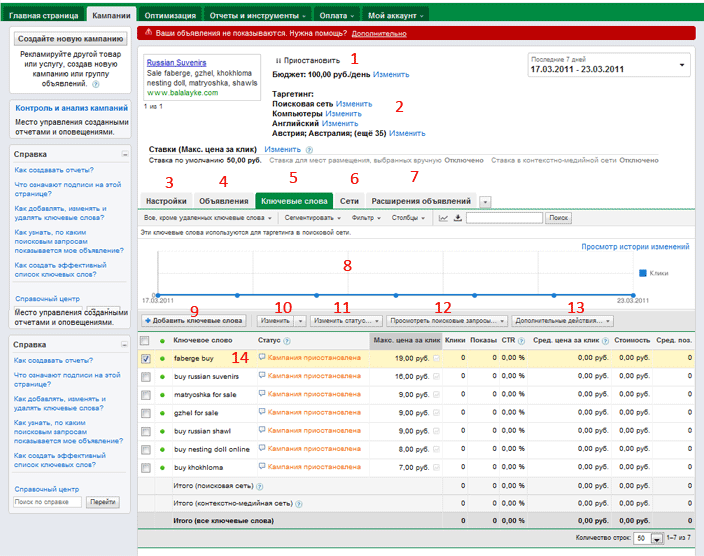Image resolution: width=704 pixels, height=556 pixels.
Task: Click the green status dot for buy khokhloma
Action: [x=163, y=467]
